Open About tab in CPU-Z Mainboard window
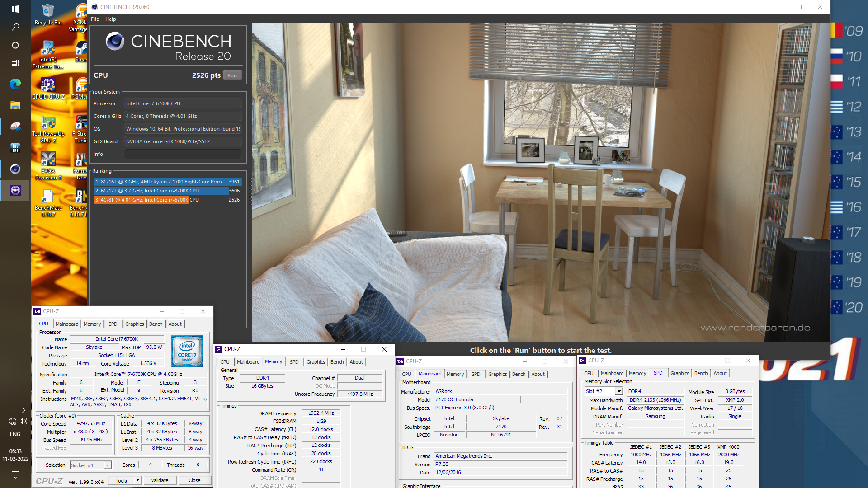 pyautogui.click(x=538, y=374)
